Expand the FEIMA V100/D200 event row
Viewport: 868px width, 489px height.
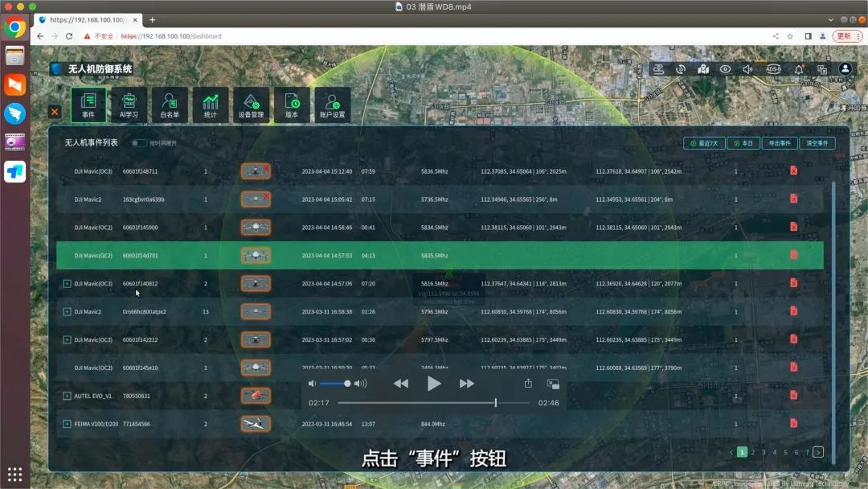tap(67, 424)
